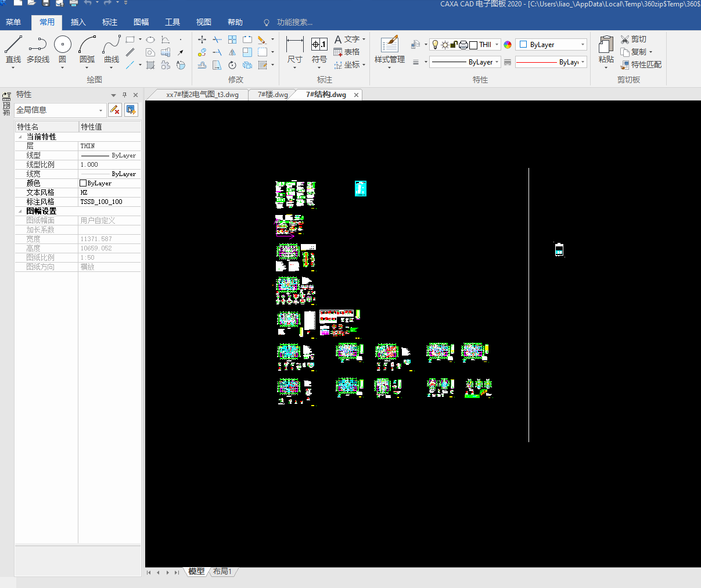The height and width of the screenshot is (588, 701).
Task: Click the move tool in 修改 group
Action: coord(202,40)
